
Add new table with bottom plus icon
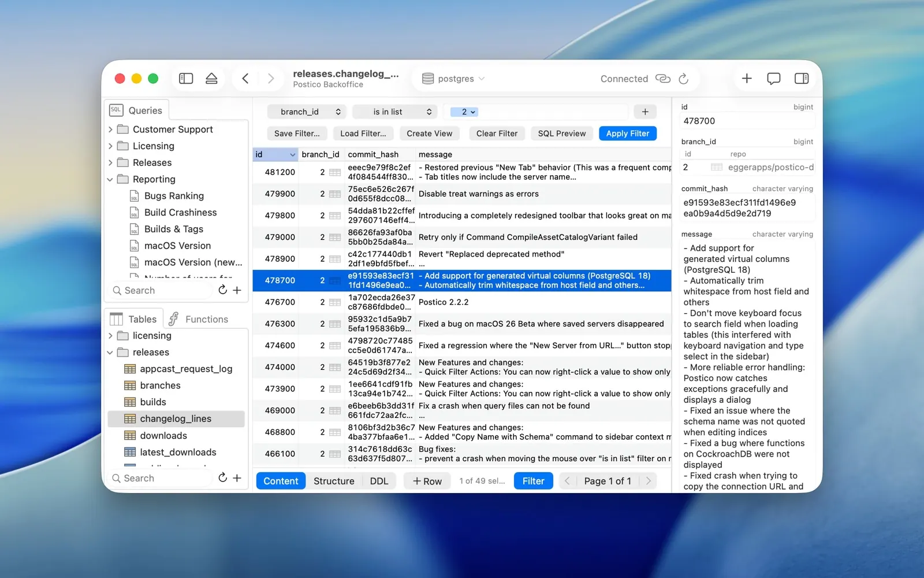click(237, 478)
